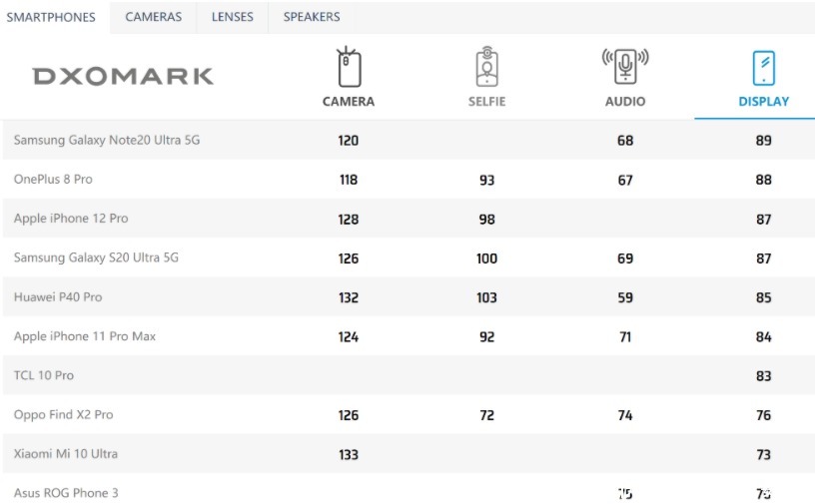
Task: Click audio score 69 for Galaxy S20 Ultra
Action: point(625,258)
